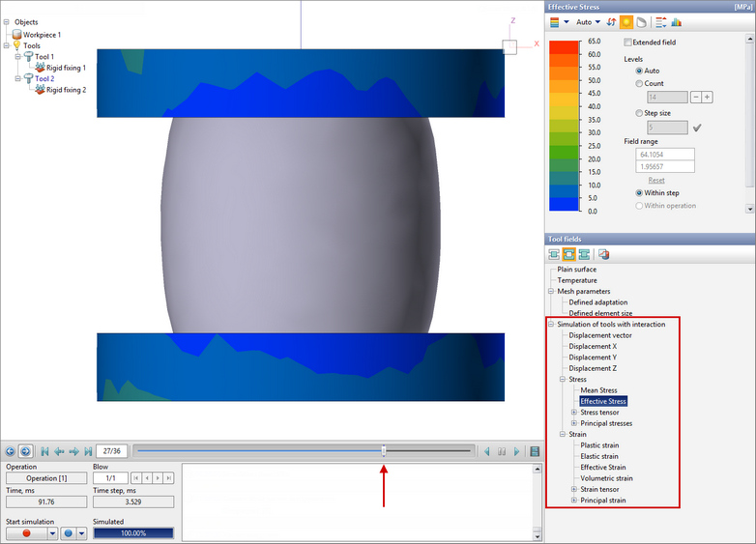Viewport: 756px width, 544px height.
Task: Click the red record start simulation button
Action: 26,532
